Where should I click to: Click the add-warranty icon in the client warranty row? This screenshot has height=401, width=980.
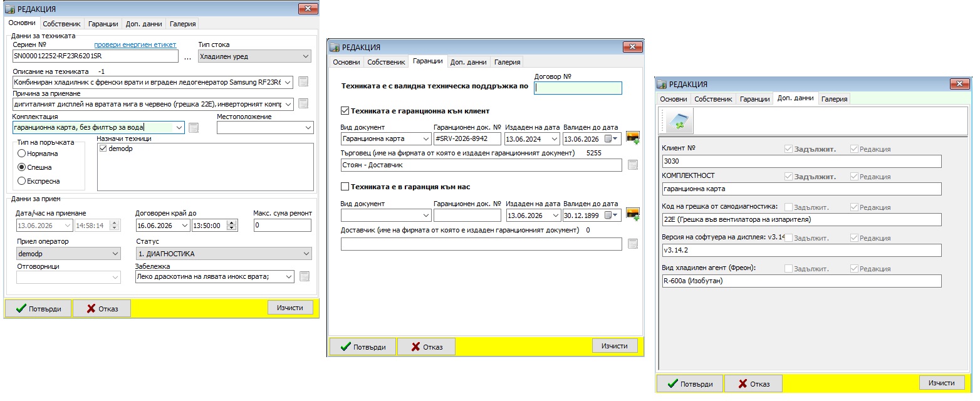click(x=632, y=138)
